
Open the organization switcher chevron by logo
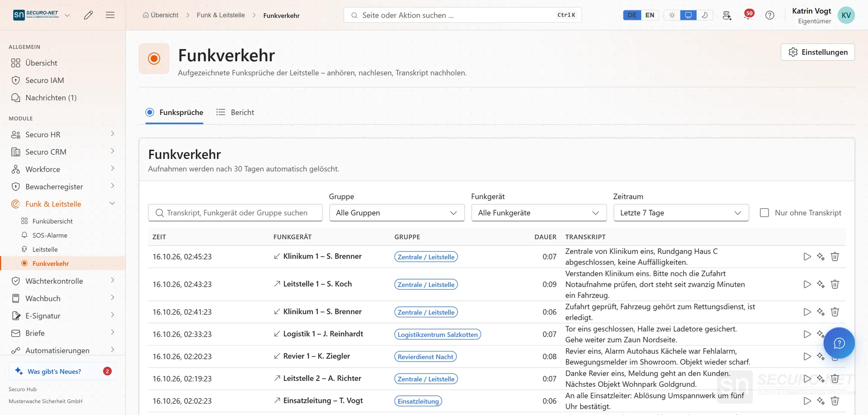(x=67, y=15)
